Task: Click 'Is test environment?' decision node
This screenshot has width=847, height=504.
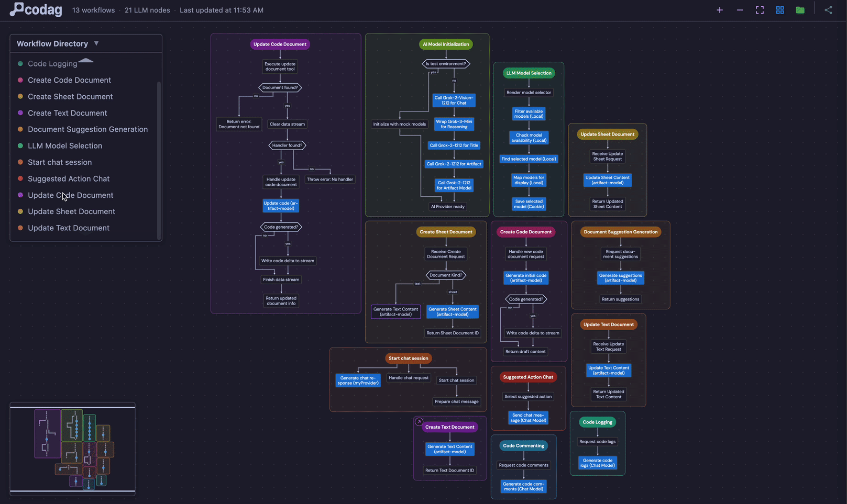Action: (446, 64)
